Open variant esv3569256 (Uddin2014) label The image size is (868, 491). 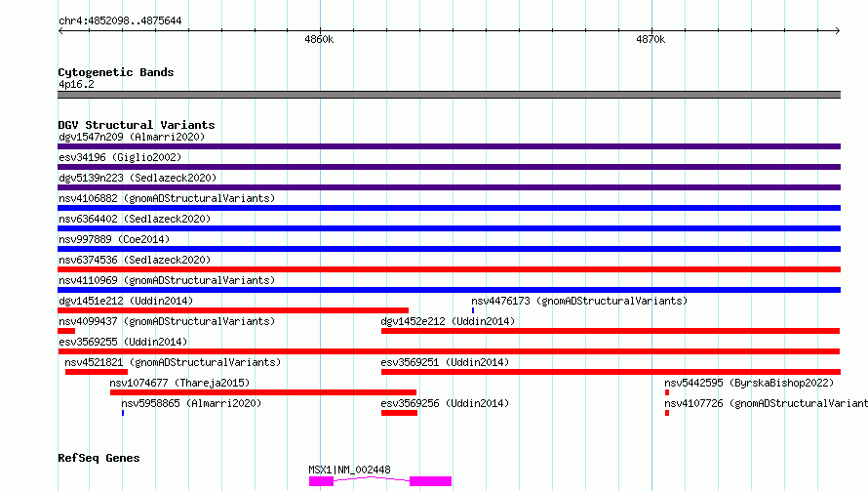pyautogui.click(x=445, y=403)
